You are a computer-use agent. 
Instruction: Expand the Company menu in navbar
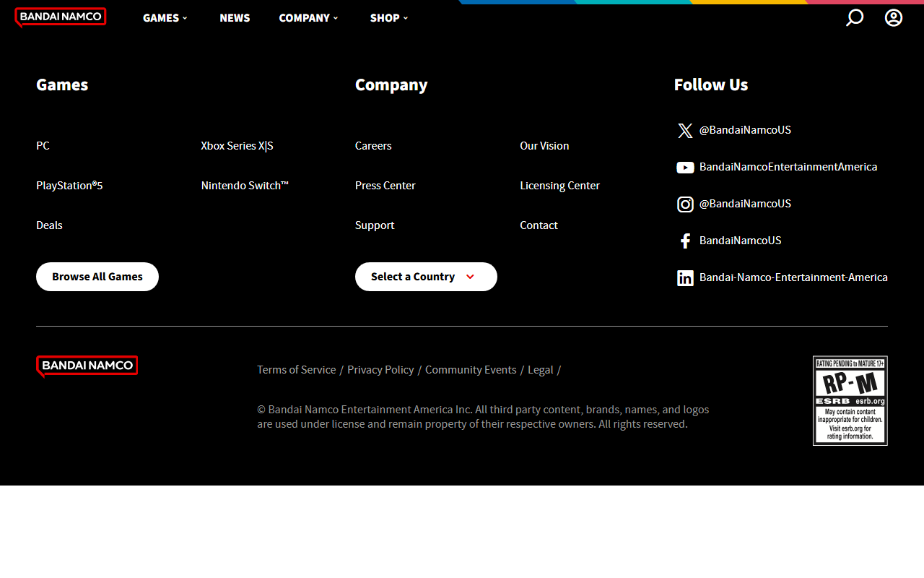309,18
